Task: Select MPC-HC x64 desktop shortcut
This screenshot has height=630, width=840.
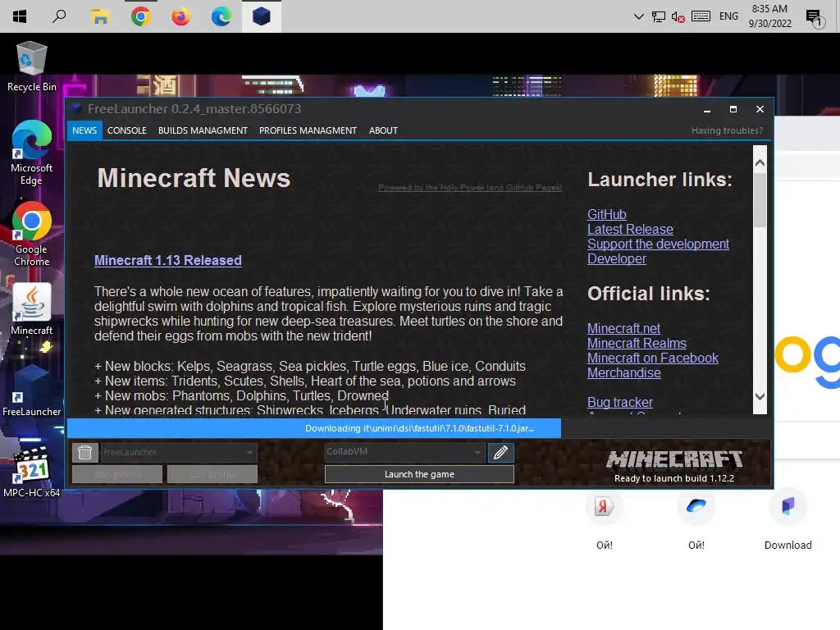Action: click(32, 472)
